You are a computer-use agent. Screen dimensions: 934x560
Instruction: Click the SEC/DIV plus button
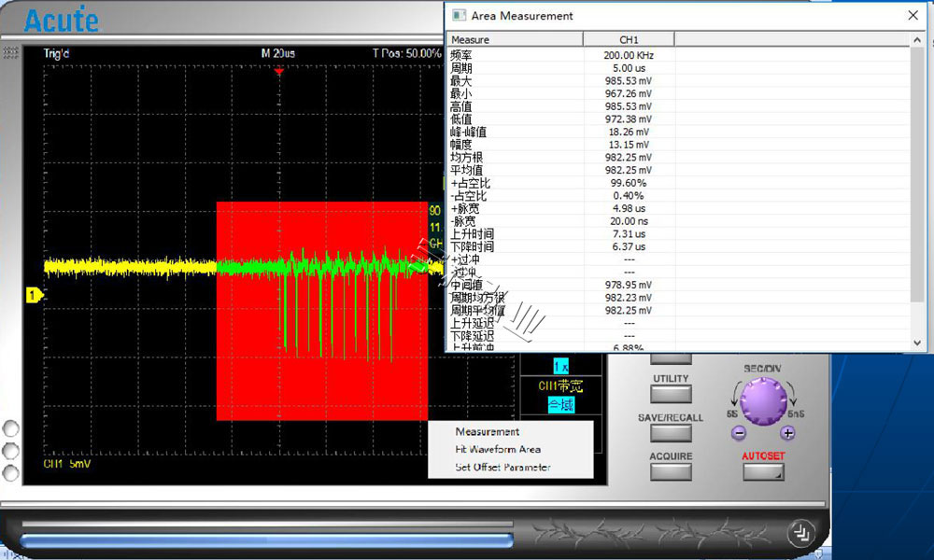pyautogui.click(x=787, y=433)
